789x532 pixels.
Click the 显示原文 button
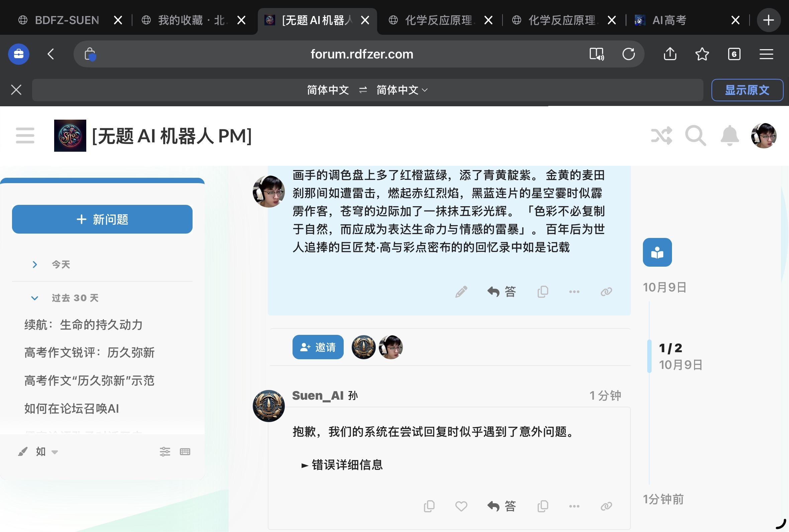tap(747, 90)
